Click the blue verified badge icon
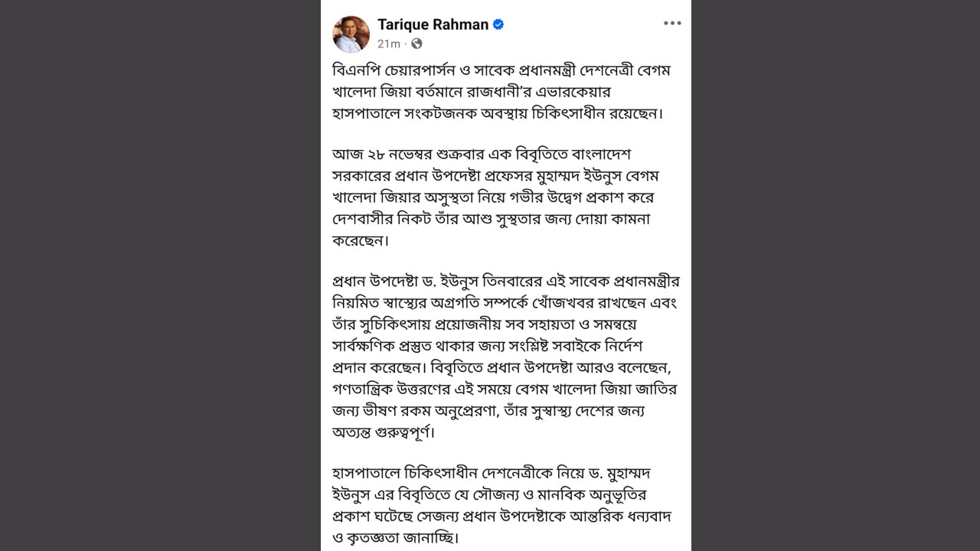This screenshot has height=551, width=980. pos(498,24)
